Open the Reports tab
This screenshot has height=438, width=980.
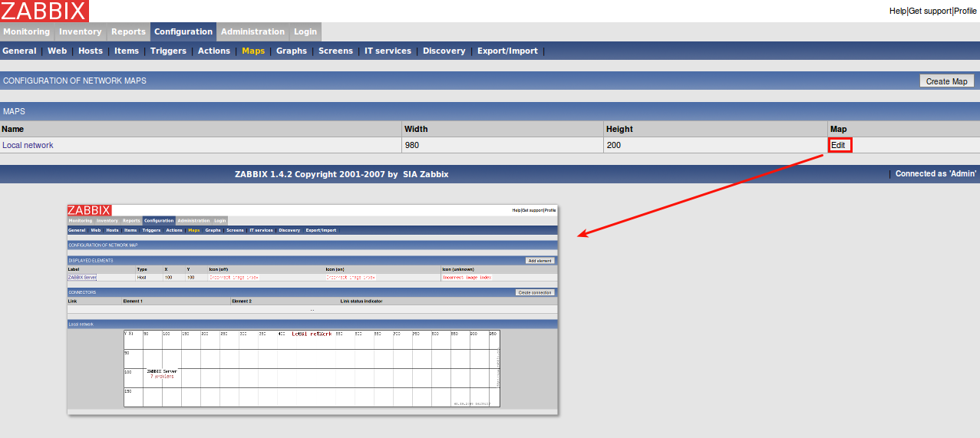[128, 31]
